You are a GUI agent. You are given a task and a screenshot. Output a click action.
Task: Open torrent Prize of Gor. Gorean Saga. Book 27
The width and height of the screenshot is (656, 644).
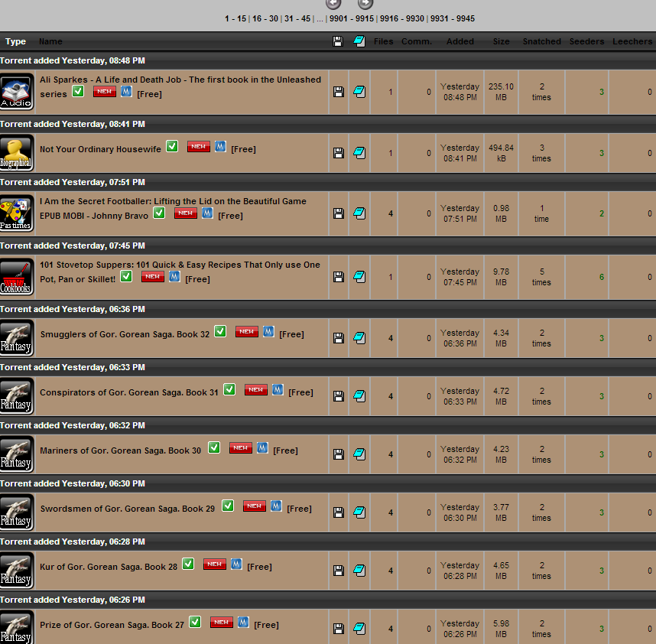pyautogui.click(x=112, y=625)
